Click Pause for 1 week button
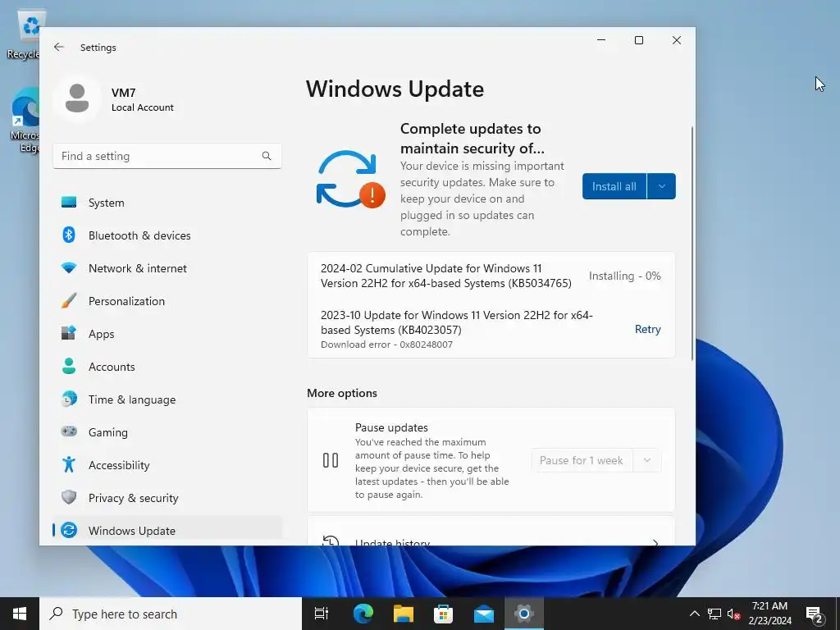 click(582, 460)
